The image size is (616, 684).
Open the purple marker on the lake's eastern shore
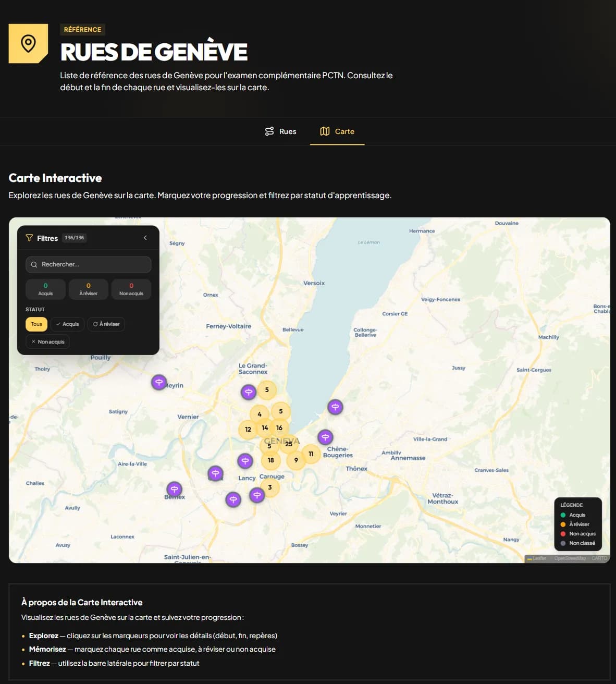pos(335,407)
